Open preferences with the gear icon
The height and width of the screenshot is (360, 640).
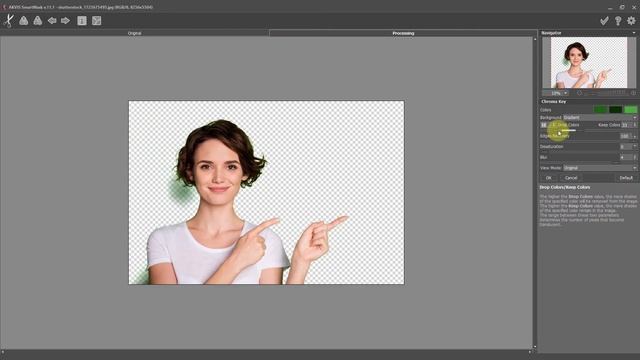(631, 21)
